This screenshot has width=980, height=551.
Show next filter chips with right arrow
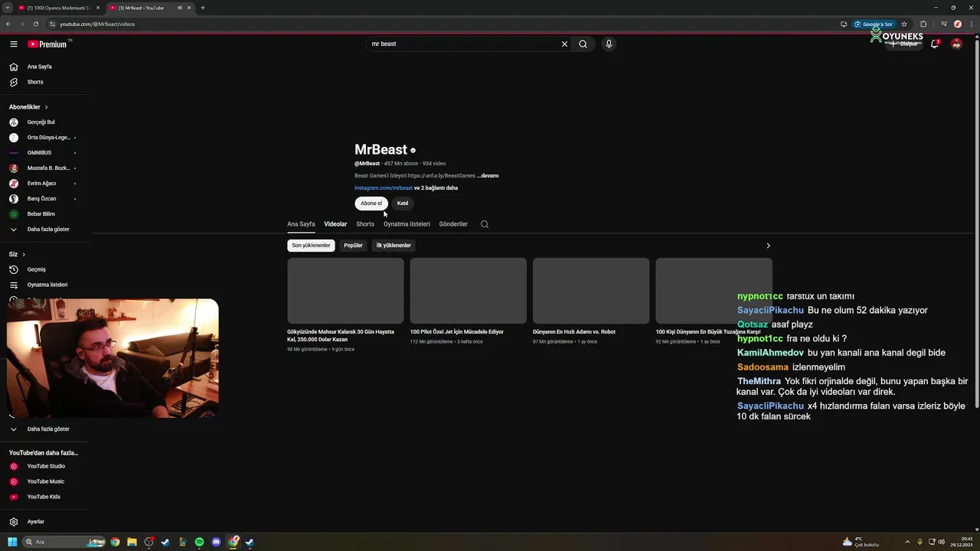(768, 246)
